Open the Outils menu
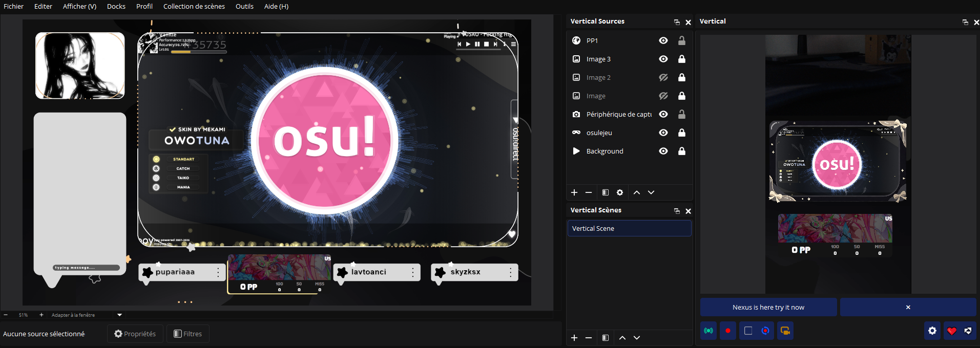980x348 pixels. pos(244,6)
